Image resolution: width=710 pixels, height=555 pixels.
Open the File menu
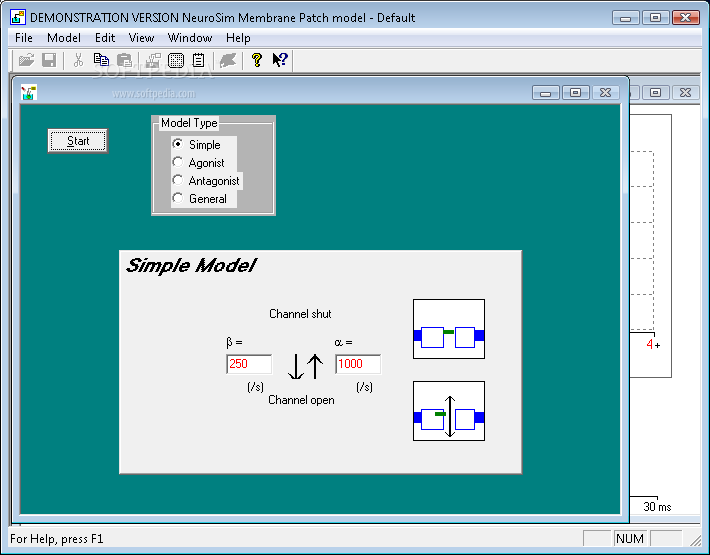coord(24,38)
